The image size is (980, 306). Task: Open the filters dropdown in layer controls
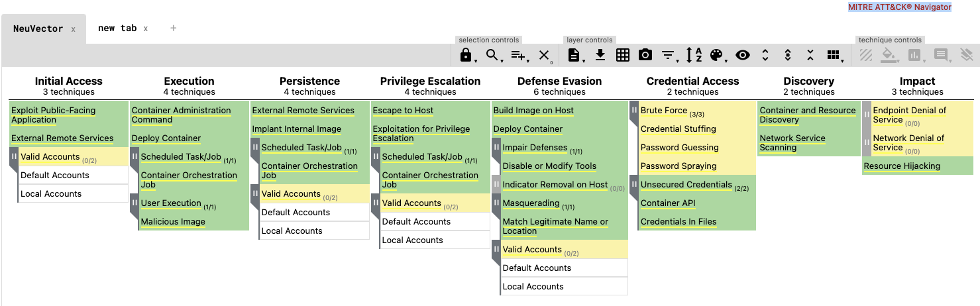pyautogui.click(x=669, y=56)
